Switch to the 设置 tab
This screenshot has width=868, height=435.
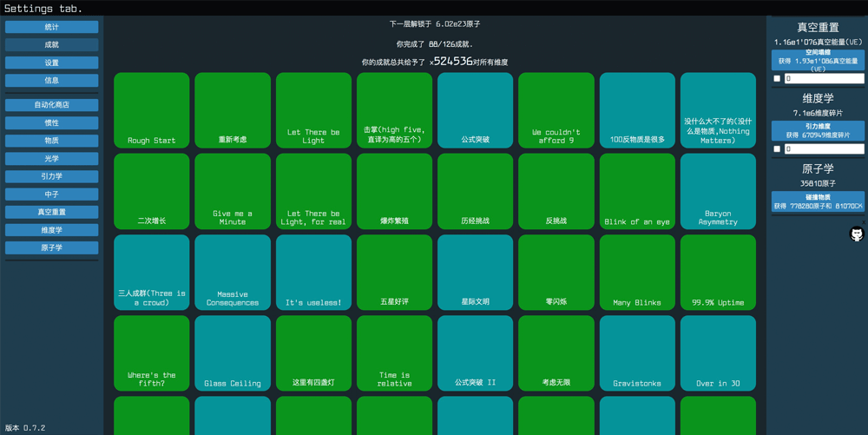click(52, 63)
